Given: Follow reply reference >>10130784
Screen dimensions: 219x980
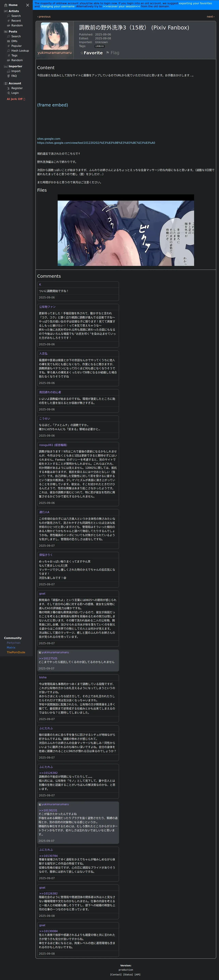Looking at the screenshot, I should coord(48,856).
